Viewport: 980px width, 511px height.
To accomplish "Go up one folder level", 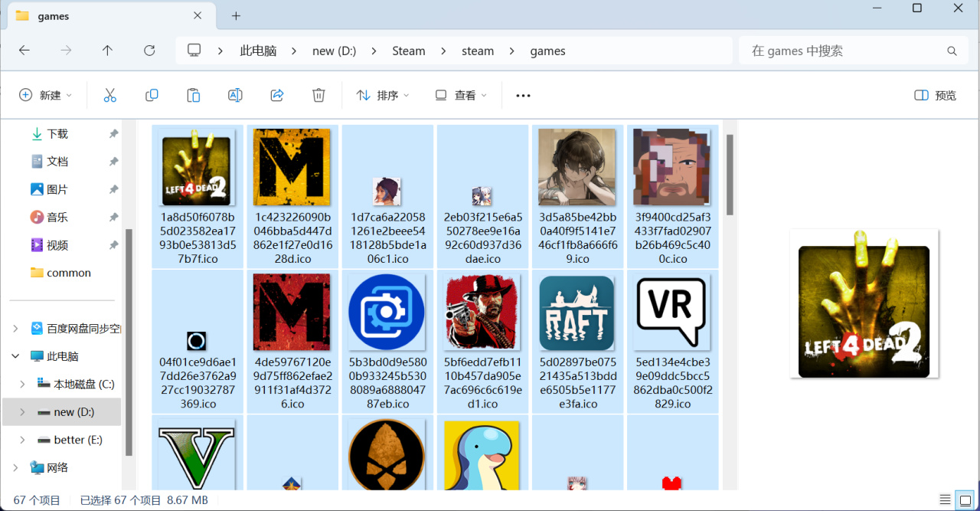I will pos(107,51).
